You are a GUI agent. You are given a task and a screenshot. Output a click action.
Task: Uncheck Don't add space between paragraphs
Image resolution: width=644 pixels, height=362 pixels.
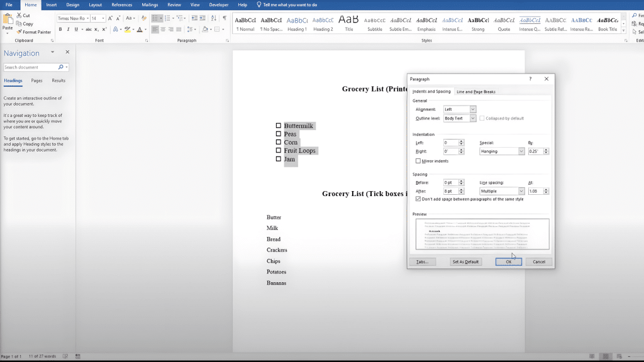pyautogui.click(x=419, y=199)
